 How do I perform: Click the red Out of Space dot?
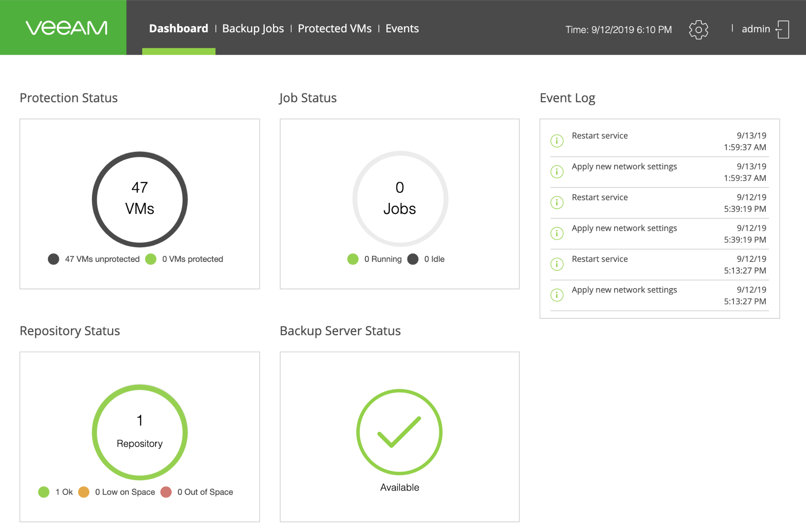pos(166,492)
